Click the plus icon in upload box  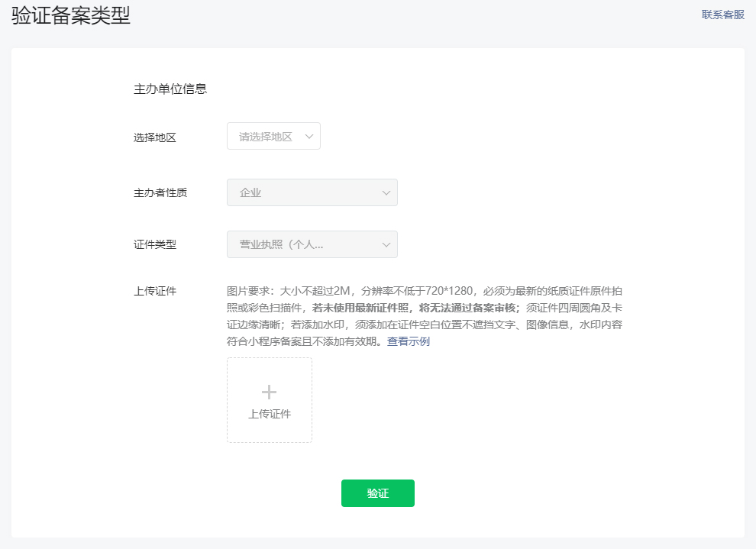[x=269, y=392]
